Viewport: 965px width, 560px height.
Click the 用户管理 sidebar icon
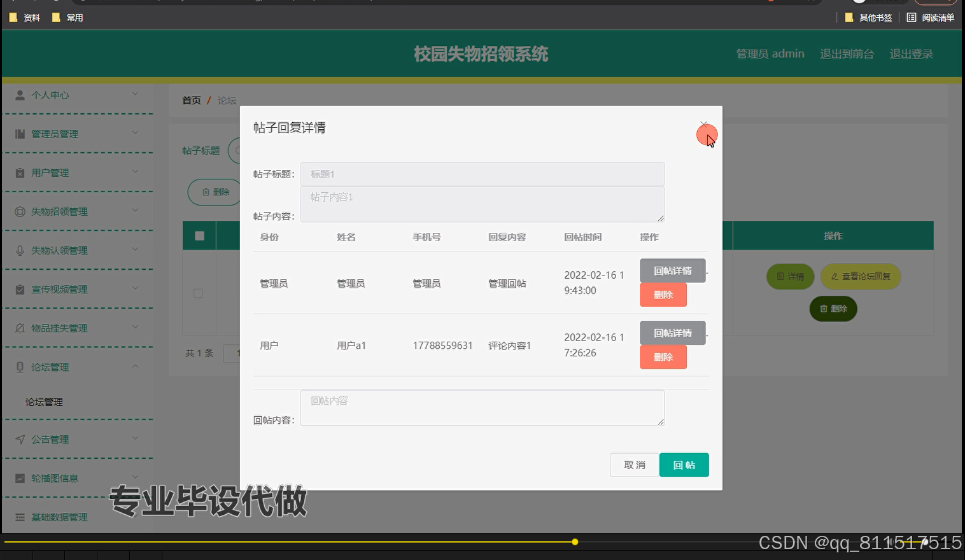point(20,172)
